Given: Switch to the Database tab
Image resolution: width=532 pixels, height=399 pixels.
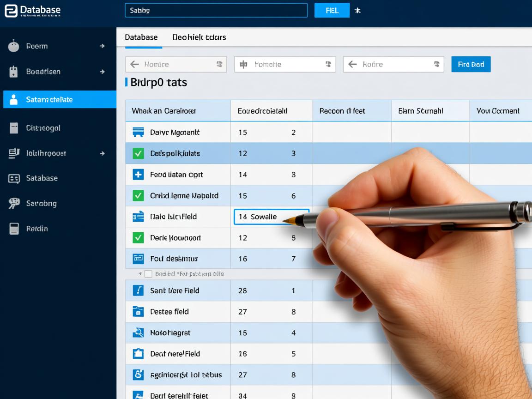Looking at the screenshot, I should point(141,37).
